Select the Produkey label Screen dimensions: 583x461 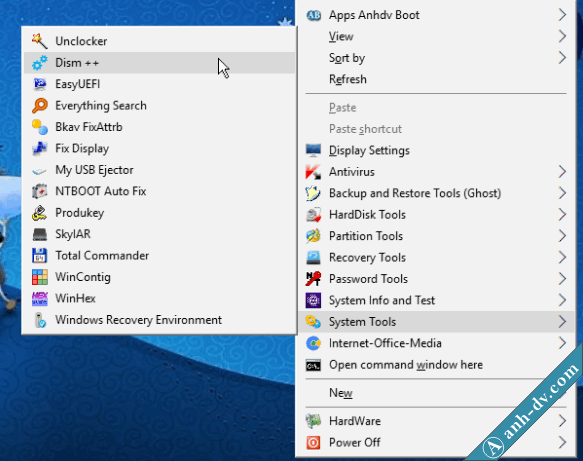79,213
